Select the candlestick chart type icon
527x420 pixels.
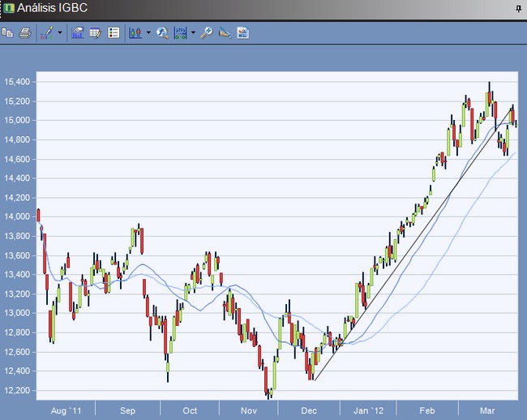135,33
